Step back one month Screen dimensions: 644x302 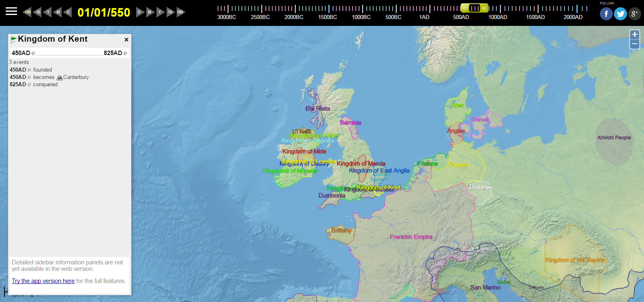click(58, 12)
